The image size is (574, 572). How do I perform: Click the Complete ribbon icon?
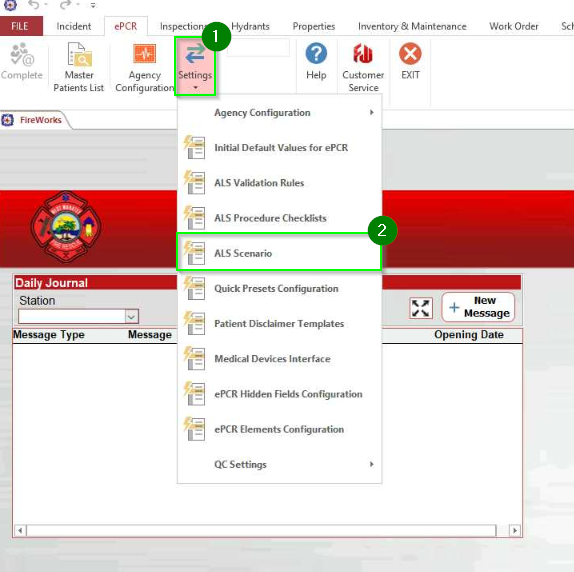click(x=22, y=55)
